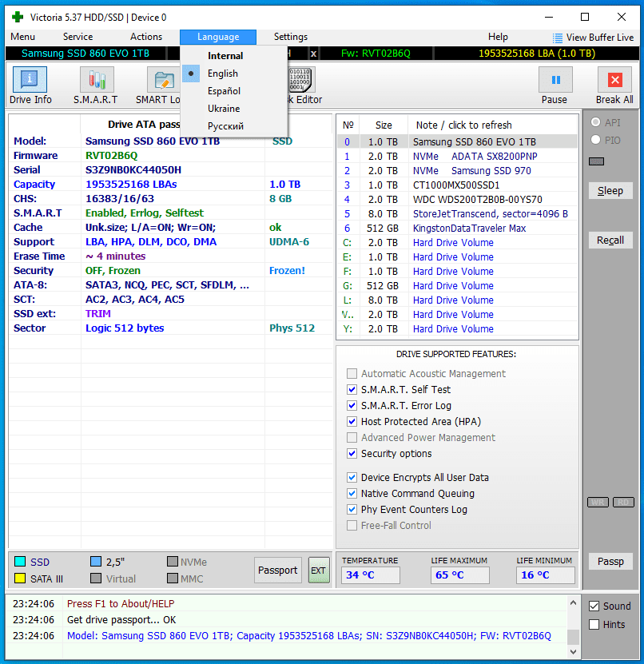Open the Service menu

click(78, 37)
